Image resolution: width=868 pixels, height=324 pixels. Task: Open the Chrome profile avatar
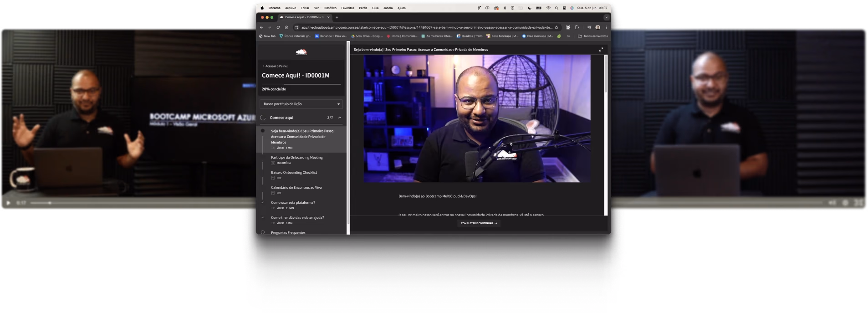tap(598, 27)
